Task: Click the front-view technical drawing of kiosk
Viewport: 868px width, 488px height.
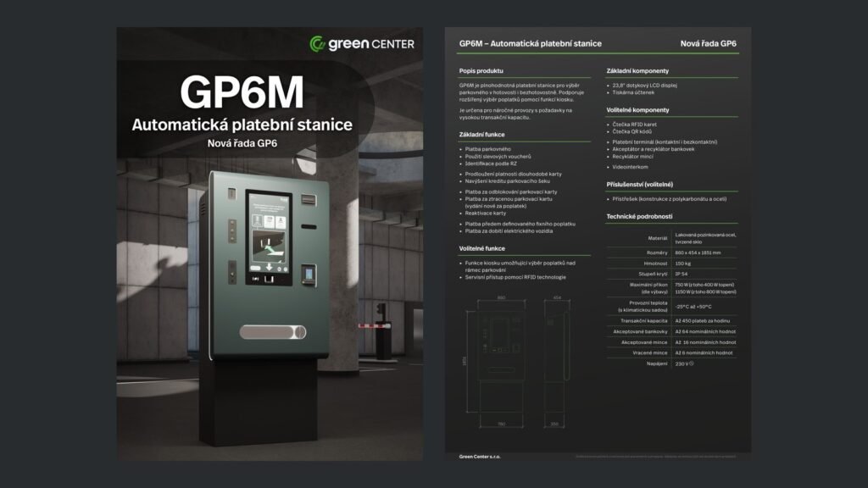Action: click(501, 362)
